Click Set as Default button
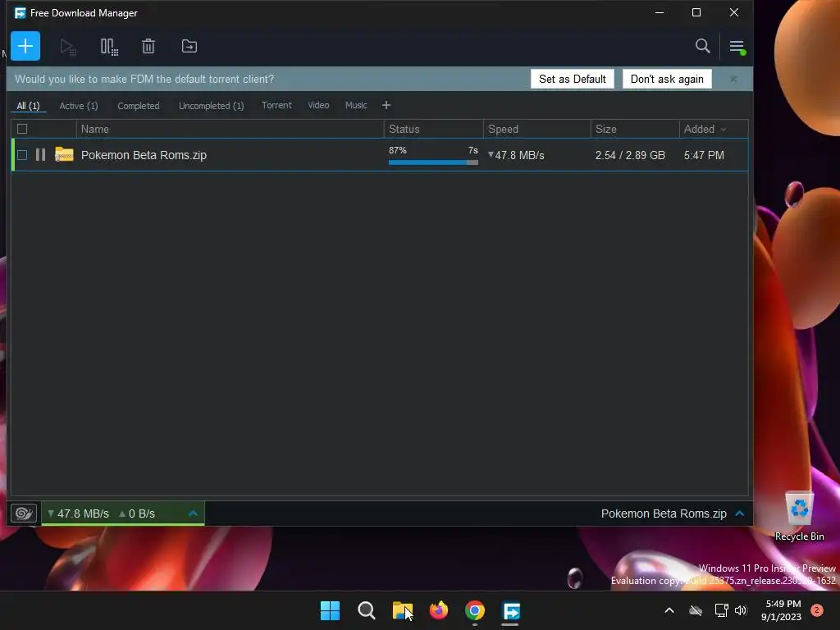 click(x=572, y=79)
